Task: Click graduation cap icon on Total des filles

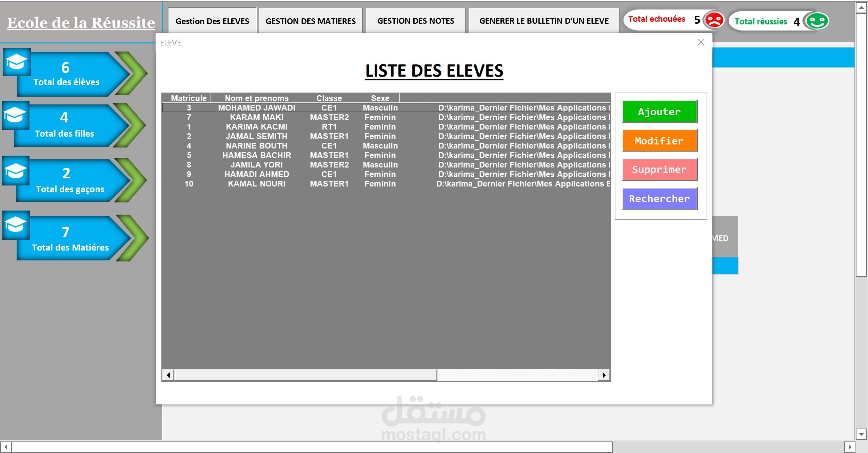Action: [x=15, y=115]
